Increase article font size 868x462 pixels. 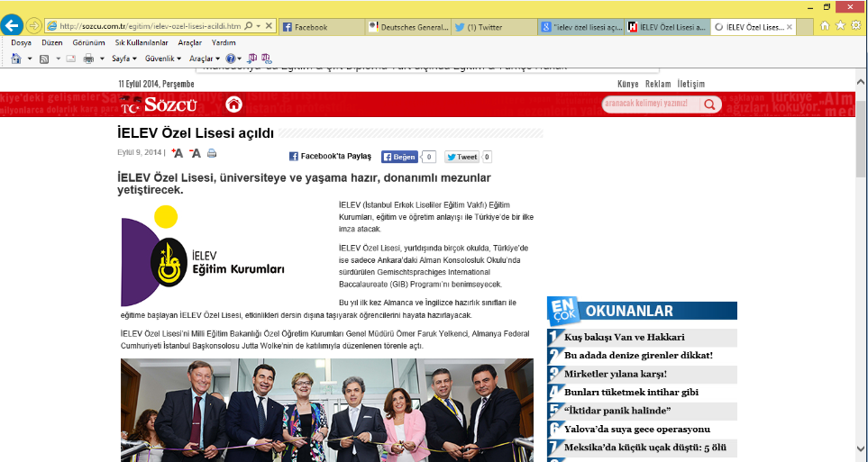click(x=178, y=154)
